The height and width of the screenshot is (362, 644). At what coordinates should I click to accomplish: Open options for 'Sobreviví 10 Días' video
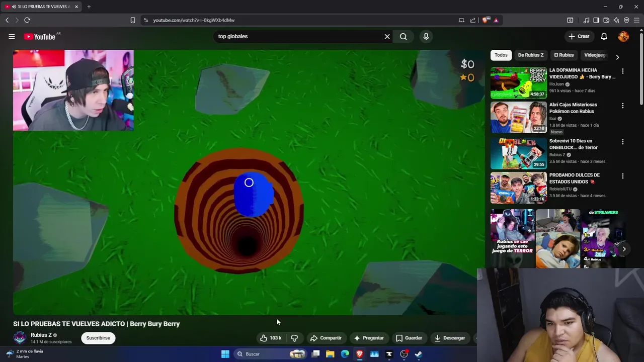[623, 142]
